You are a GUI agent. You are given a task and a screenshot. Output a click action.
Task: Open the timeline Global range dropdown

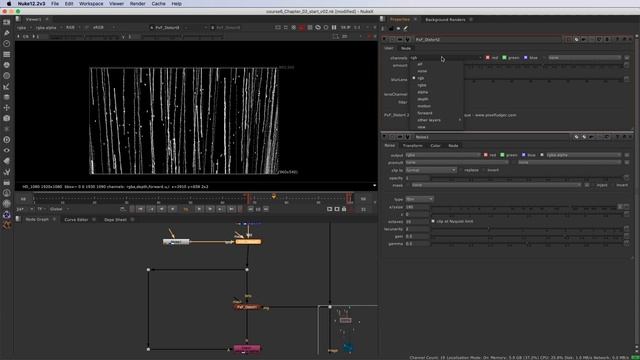tap(59, 209)
